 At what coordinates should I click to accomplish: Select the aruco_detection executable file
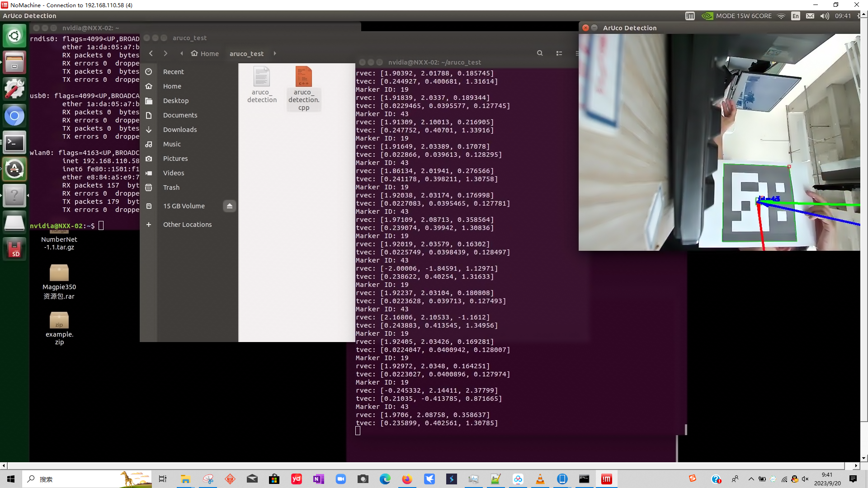point(262,85)
